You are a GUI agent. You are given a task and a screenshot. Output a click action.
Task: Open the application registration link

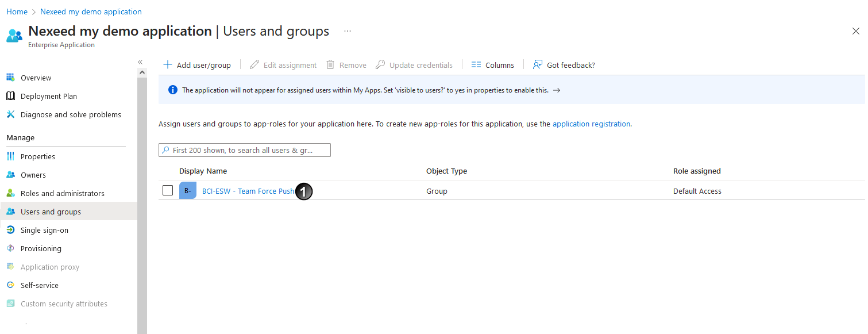pyautogui.click(x=591, y=124)
